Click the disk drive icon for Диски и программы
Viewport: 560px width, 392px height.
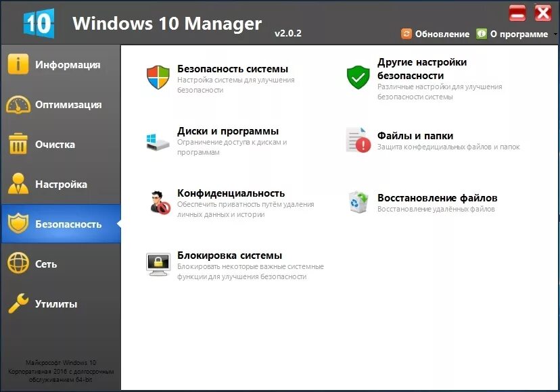tap(158, 142)
